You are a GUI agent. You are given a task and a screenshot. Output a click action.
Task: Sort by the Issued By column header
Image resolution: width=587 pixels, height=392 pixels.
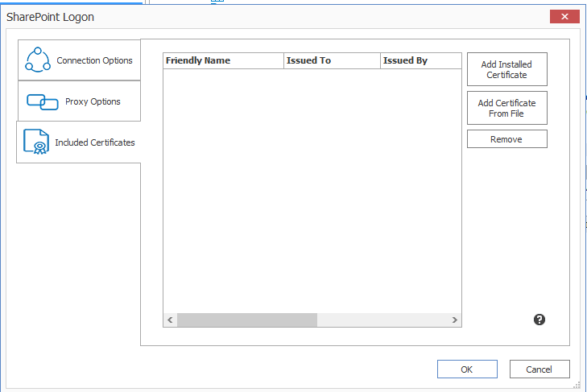click(421, 60)
